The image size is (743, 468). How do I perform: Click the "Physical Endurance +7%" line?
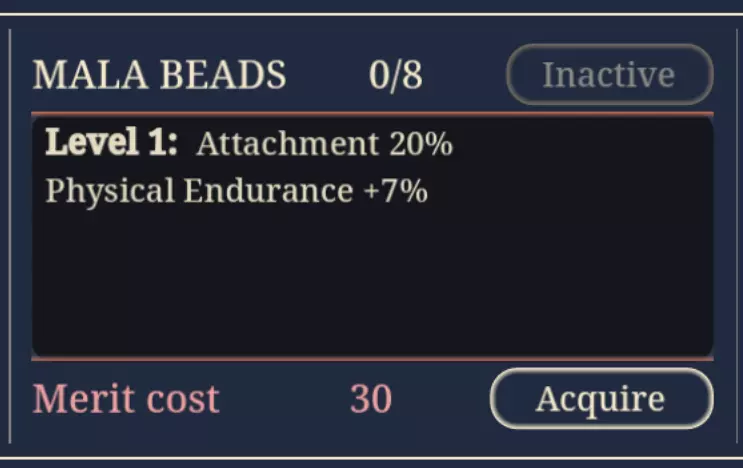pos(236,191)
